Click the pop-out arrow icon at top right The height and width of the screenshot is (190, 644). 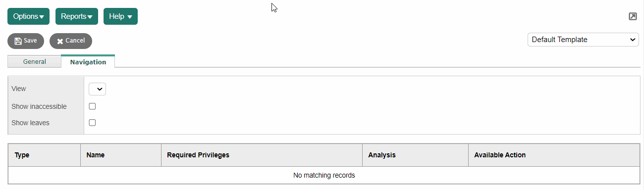pyautogui.click(x=633, y=16)
